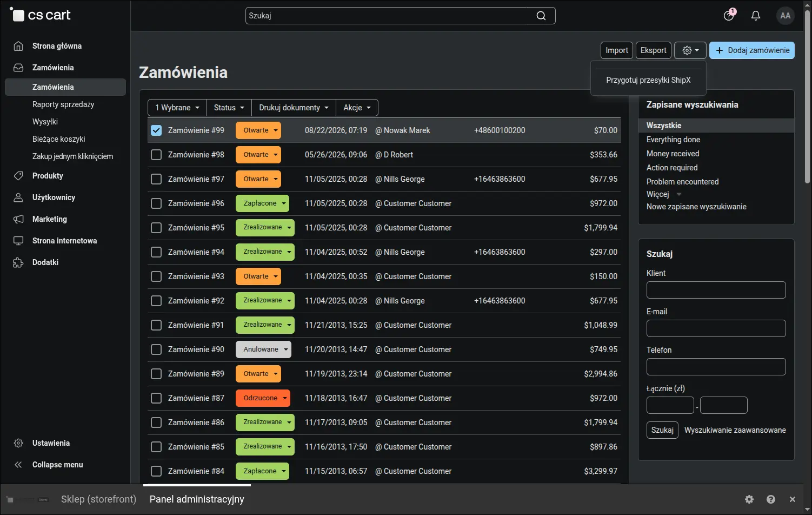Switch to the Sklep (storefront) tab

[98, 499]
